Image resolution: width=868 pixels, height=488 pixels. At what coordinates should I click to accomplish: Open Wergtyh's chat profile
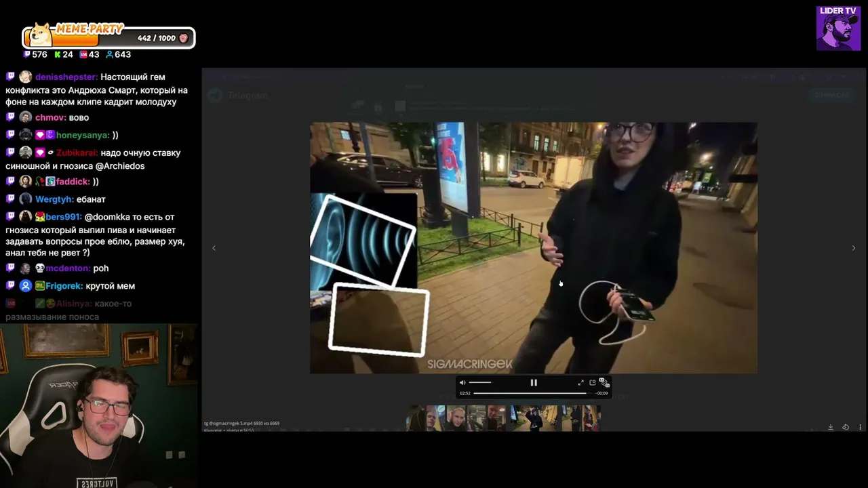point(54,199)
